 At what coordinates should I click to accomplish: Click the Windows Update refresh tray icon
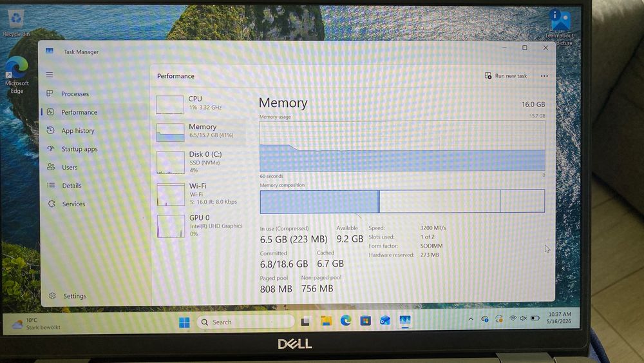pos(499,319)
